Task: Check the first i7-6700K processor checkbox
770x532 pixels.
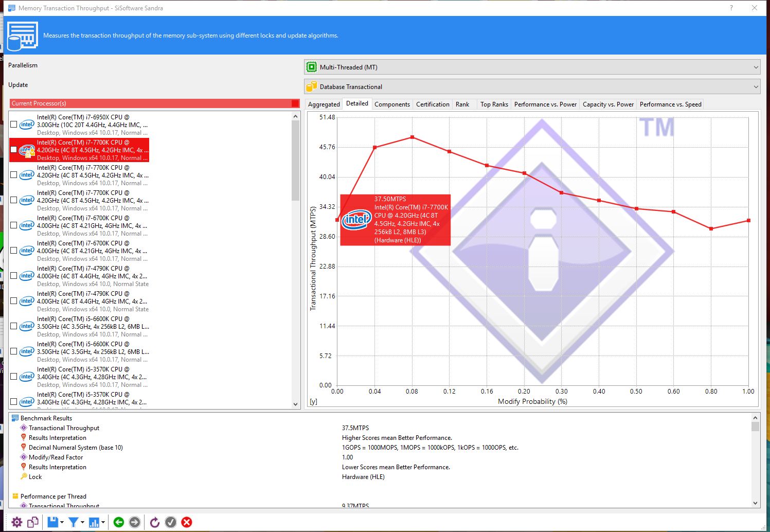Action: (x=14, y=225)
